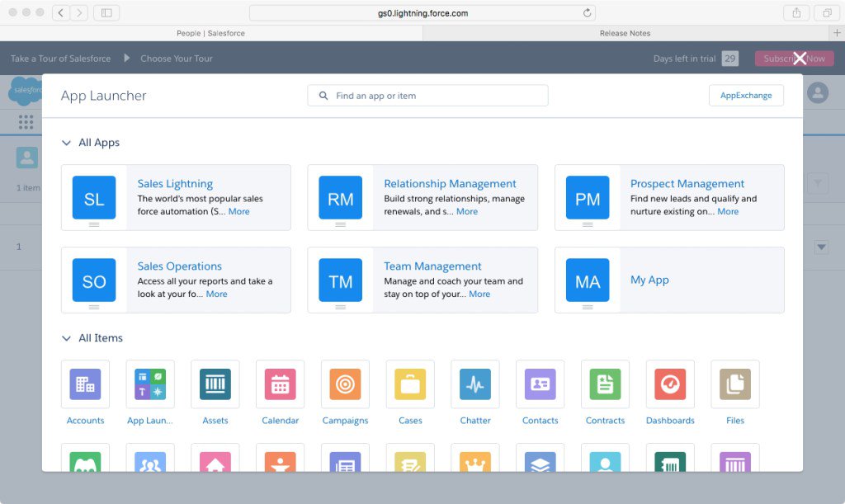Click the RM Relationship Management tile icon

tap(341, 198)
